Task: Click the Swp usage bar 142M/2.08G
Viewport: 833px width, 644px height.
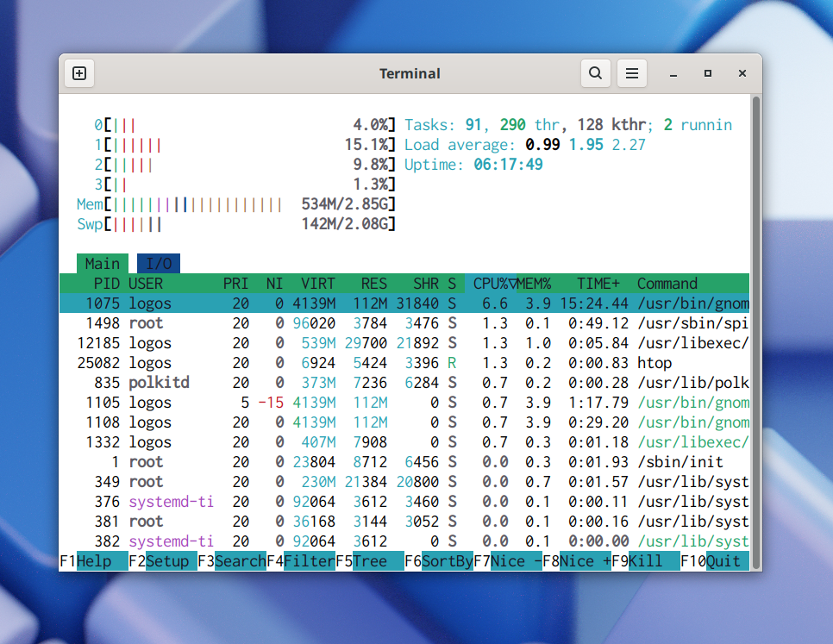Action: click(236, 224)
